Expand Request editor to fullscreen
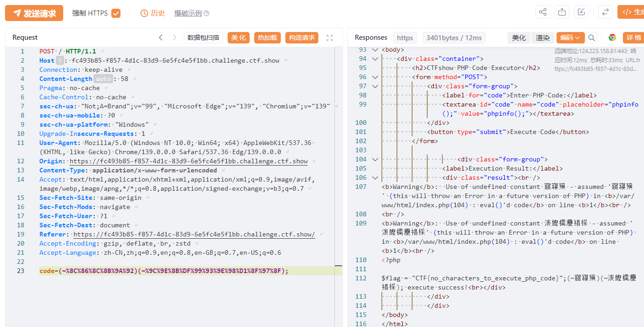644x327 pixels. 329,38
